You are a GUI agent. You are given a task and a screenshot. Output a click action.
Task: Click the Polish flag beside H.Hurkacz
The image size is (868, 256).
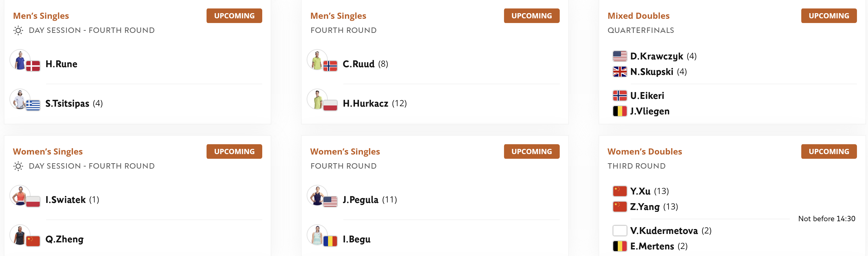(x=330, y=105)
